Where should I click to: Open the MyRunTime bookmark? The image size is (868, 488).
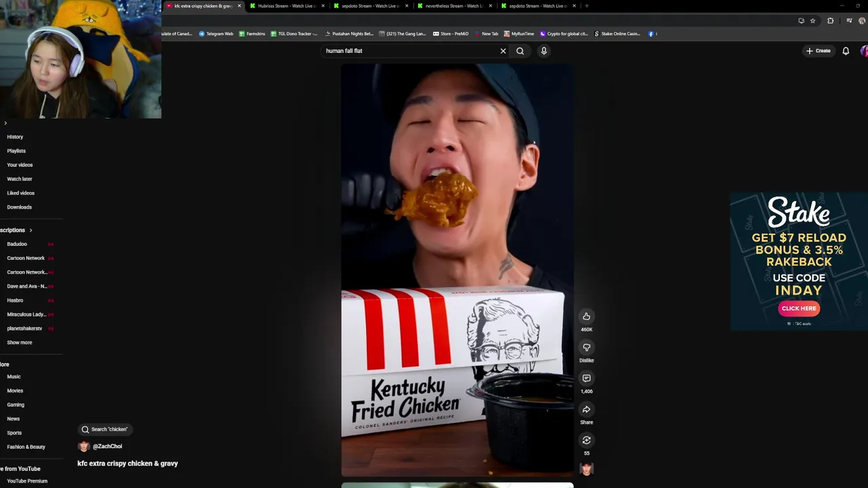[x=519, y=34]
